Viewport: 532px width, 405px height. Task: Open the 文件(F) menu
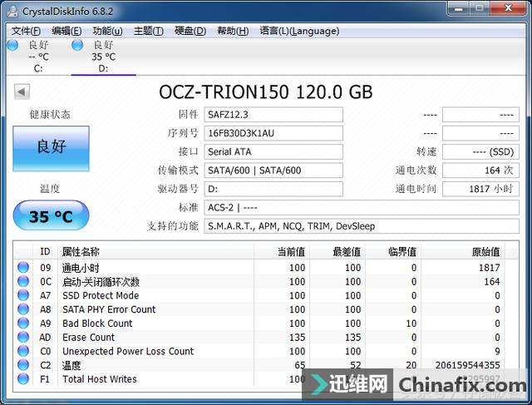tap(26, 31)
